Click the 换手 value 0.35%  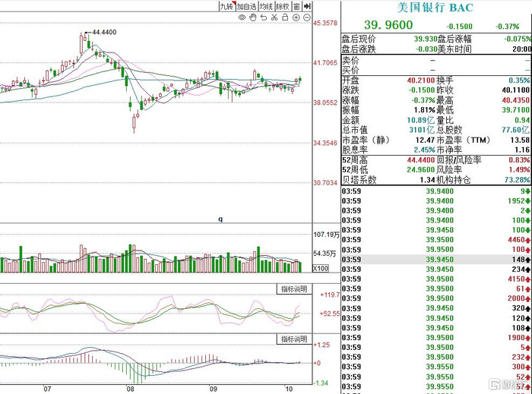[519, 80]
